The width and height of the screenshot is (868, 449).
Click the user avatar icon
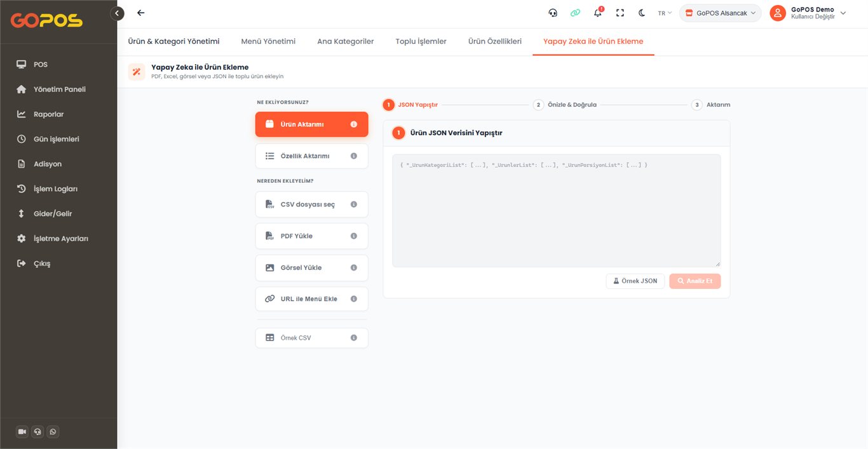pos(778,13)
